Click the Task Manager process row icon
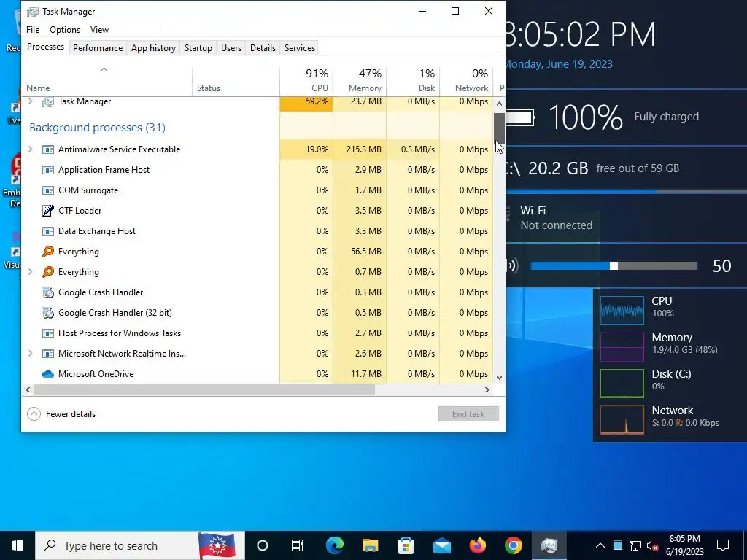The image size is (747, 560). 47,101
